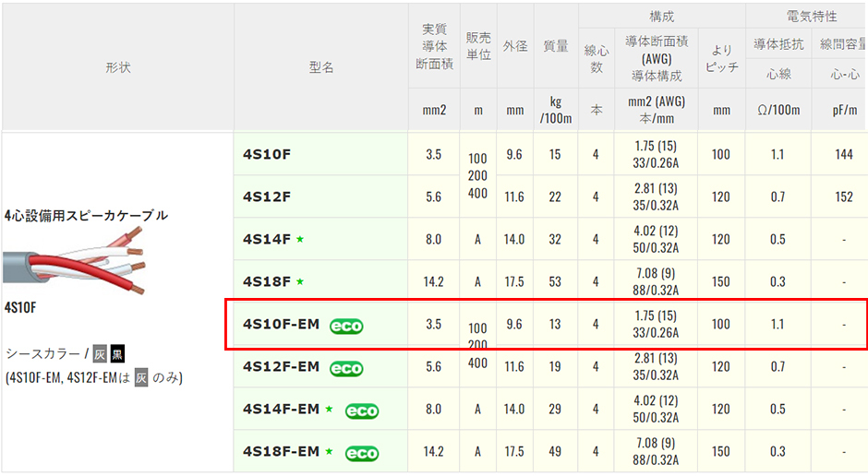Click the 2.81 (13) 35/0.32A cell for 4S12F
This screenshot has height=476, width=868.
656,196
